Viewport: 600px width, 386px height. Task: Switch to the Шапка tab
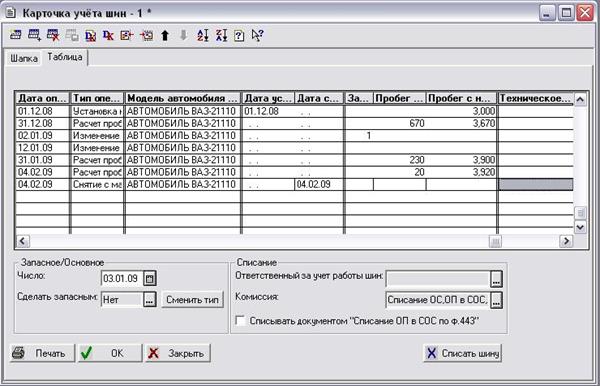click(24, 58)
